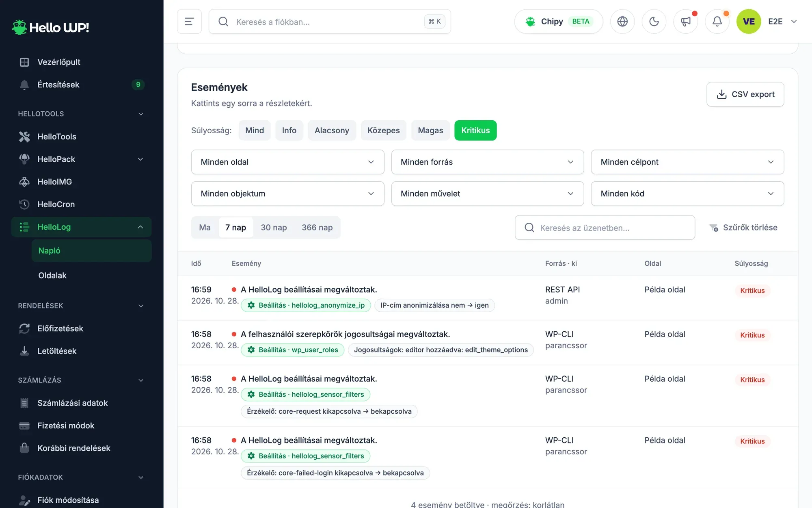Open the notifications bell in top bar
The width and height of the screenshot is (812, 508).
click(717, 22)
